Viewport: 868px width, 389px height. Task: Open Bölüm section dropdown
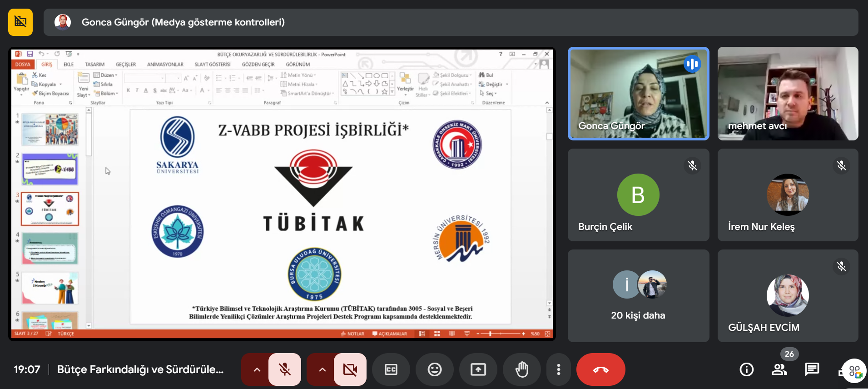point(106,93)
